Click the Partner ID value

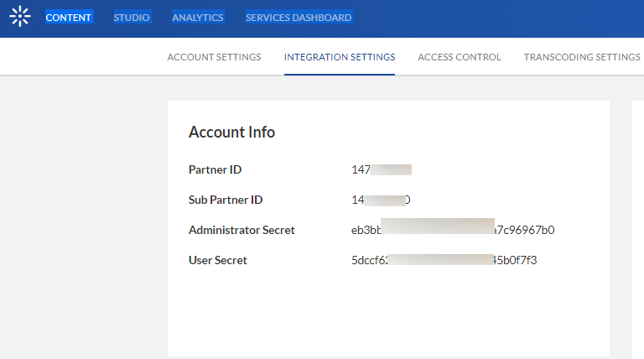(382, 169)
